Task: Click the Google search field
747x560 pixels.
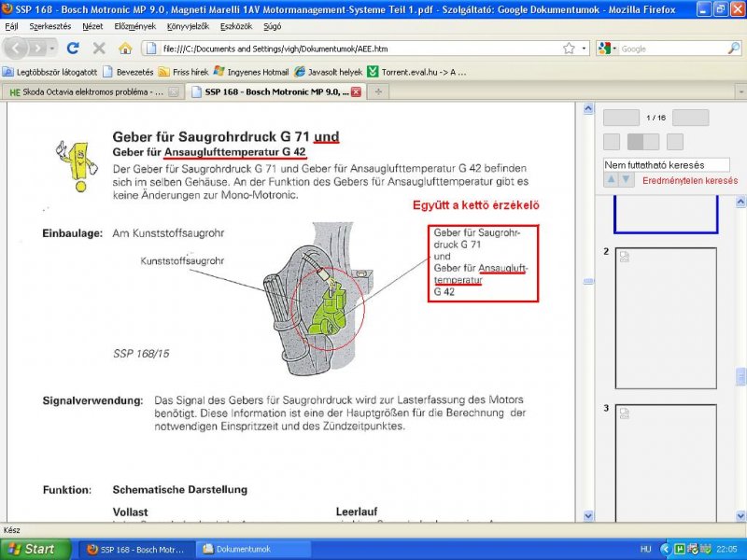Action: [672, 49]
